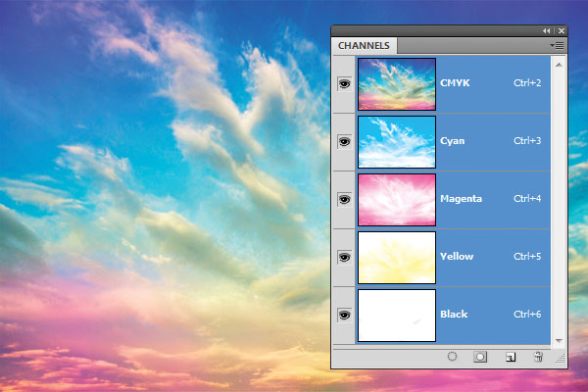Select the Cyan channel thumbnail
The width and height of the screenshot is (588, 392).
click(397, 142)
